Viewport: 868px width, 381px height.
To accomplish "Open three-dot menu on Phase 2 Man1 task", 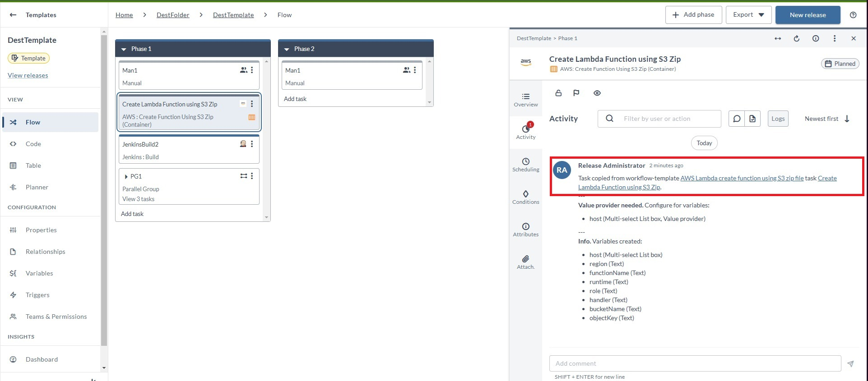I will pyautogui.click(x=415, y=70).
